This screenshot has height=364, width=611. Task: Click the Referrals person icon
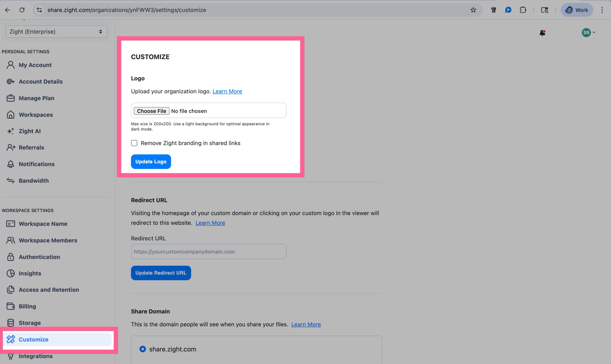[11, 148]
